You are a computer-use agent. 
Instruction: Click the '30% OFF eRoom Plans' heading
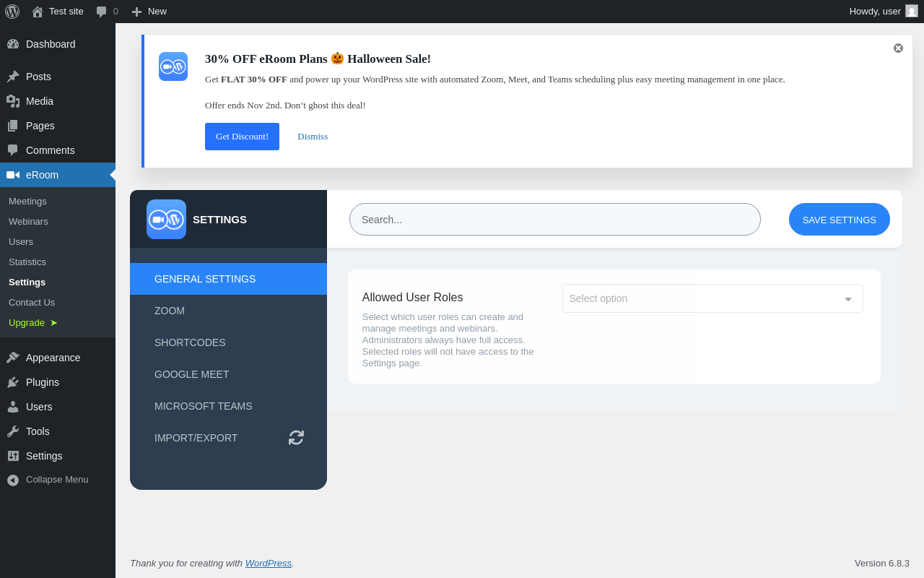pos(318,59)
